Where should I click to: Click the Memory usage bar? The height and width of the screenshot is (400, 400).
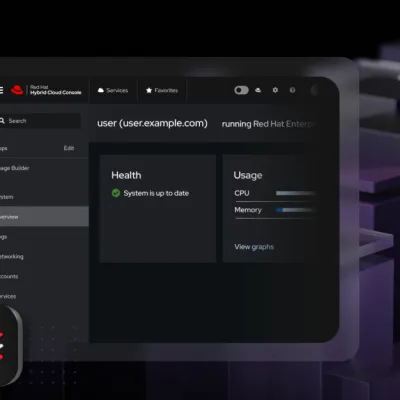click(295, 210)
